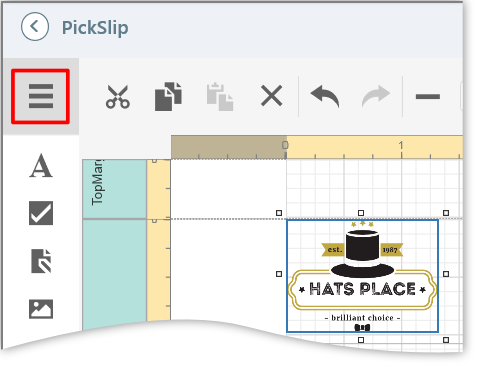Select the Rich Text control tool
The height and width of the screenshot is (366, 478).
tap(41, 261)
